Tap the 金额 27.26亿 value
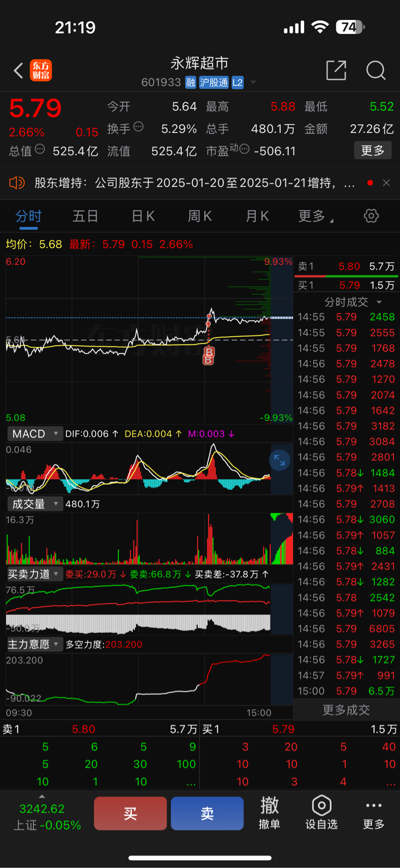 (349, 129)
